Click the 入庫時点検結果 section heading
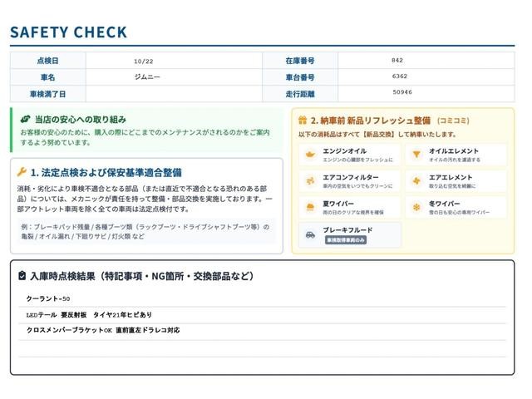Viewport: 532px width, 399px height. click(x=141, y=276)
